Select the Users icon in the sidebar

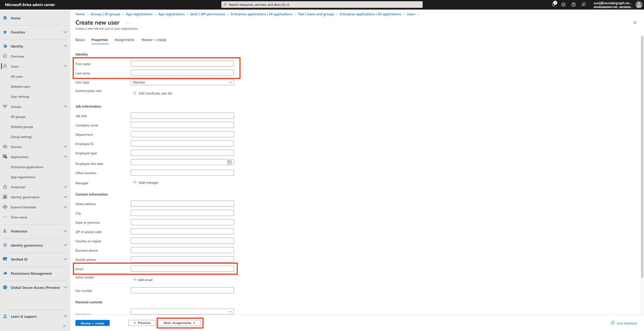[x=5, y=66]
